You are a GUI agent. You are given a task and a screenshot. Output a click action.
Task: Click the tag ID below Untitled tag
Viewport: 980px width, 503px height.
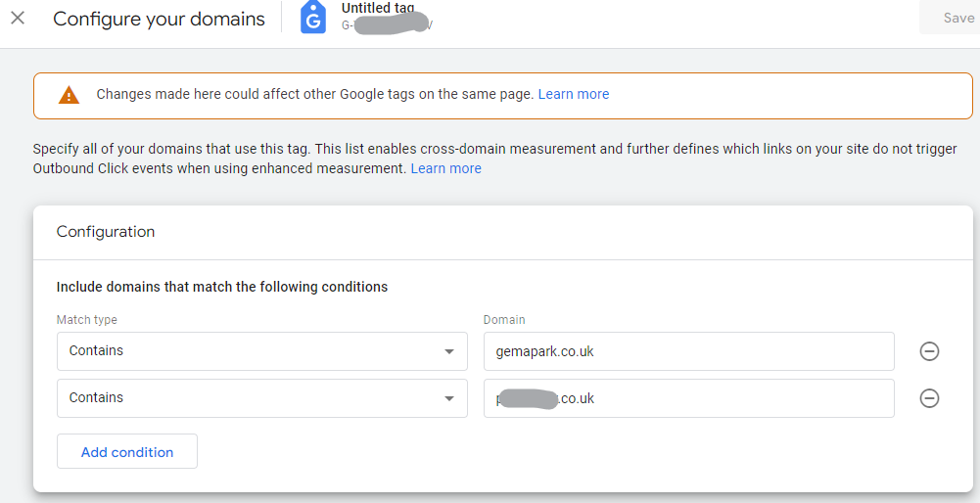tap(387, 25)
